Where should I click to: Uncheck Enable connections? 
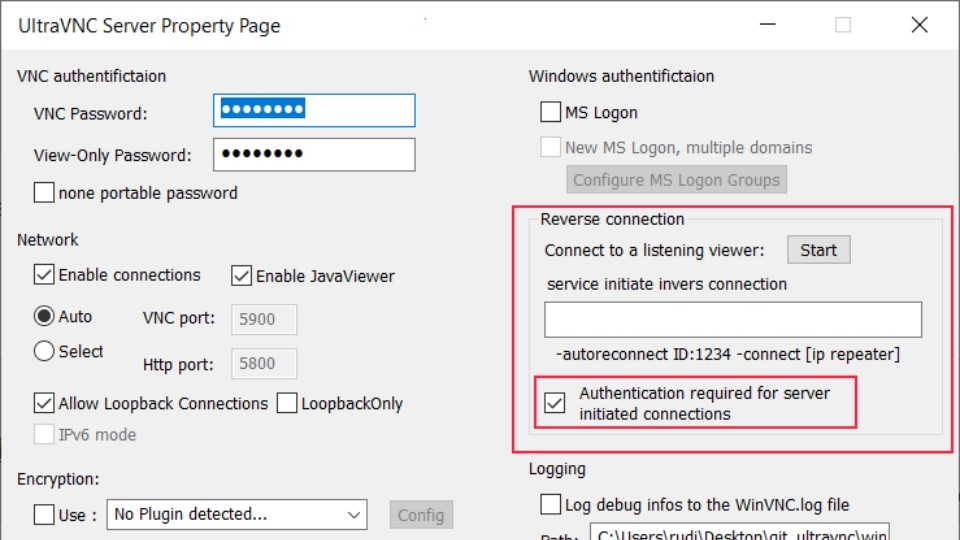pos(44,274)
